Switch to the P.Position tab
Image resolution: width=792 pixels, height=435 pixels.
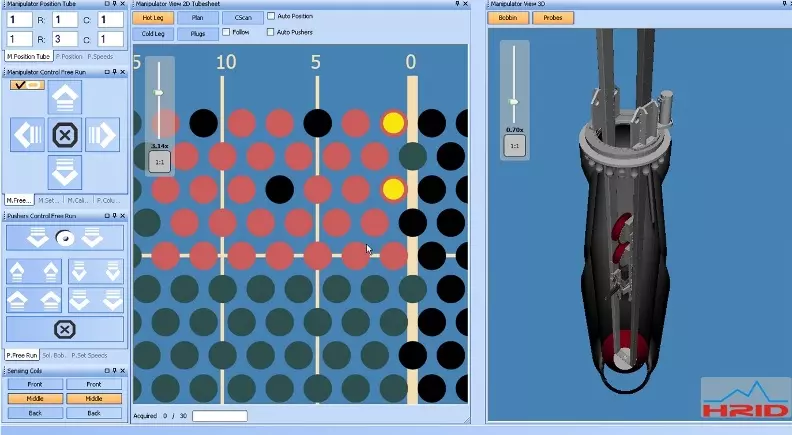(70, 56)
